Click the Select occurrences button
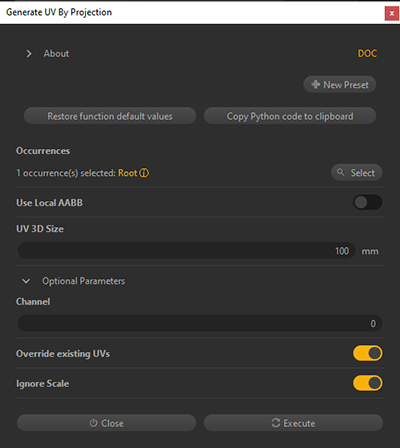The width and height of the screenshot is (400, 448). 356,172
